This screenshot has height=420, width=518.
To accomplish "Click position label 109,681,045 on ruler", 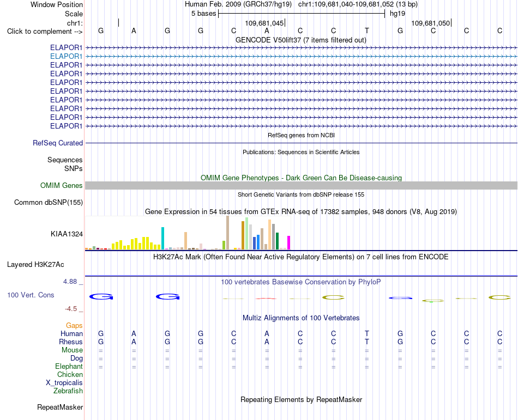I will (x=264, y=23).
